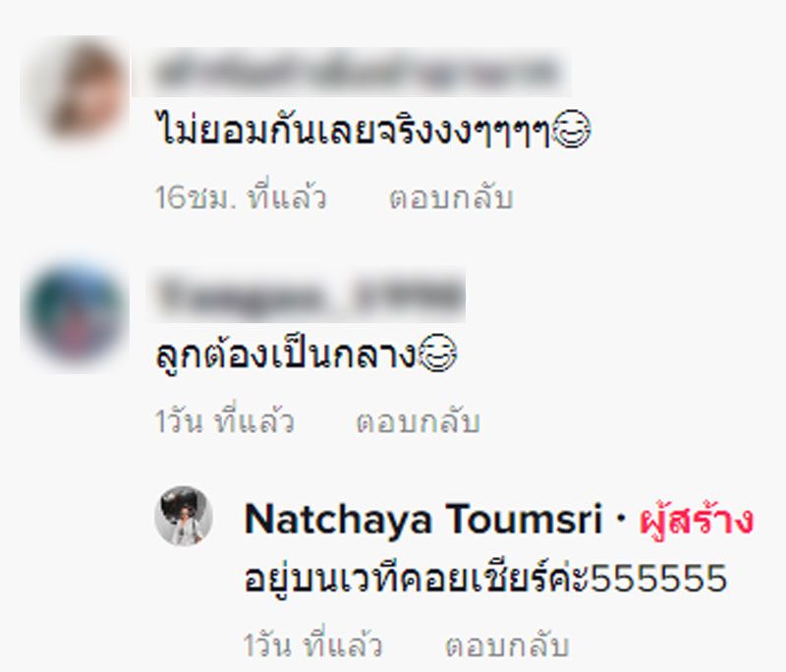
Task: Select the comment text ไม่ยอมกันเลยจริงงงๆๆๆๆ
Action: click(x=354, y=132)
